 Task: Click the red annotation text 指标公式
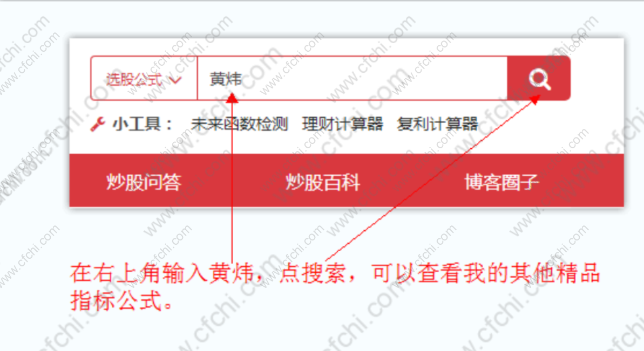click(116, 301)
